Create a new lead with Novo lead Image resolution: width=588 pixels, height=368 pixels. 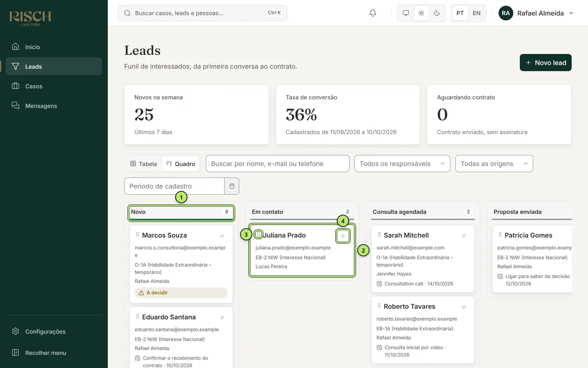(546, 63)
